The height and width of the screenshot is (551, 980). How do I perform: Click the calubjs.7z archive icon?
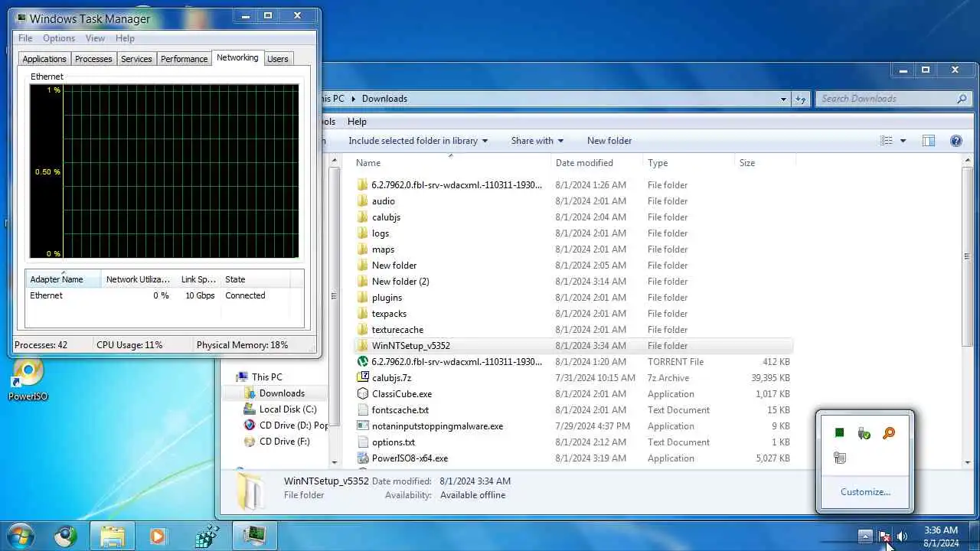coord(363,378)
